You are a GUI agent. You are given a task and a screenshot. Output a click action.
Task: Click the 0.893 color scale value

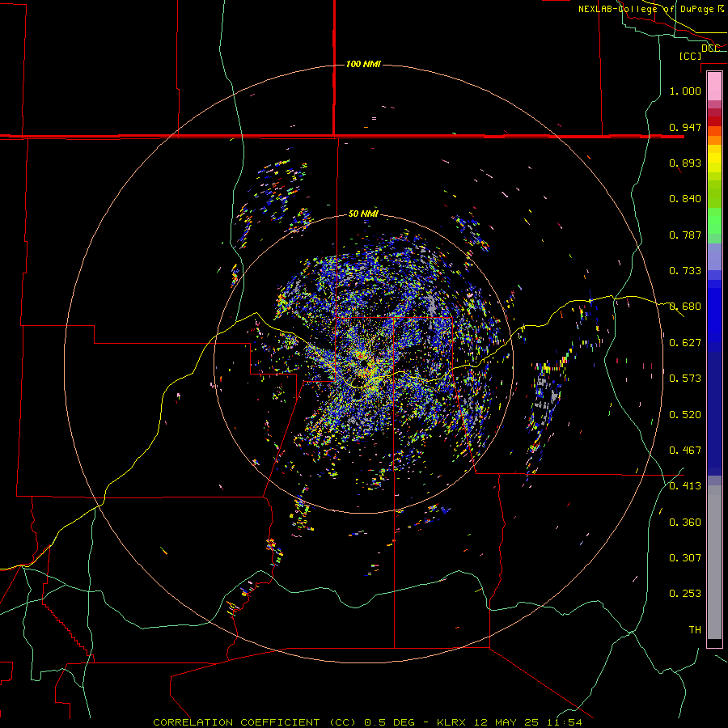pos(685,163)
